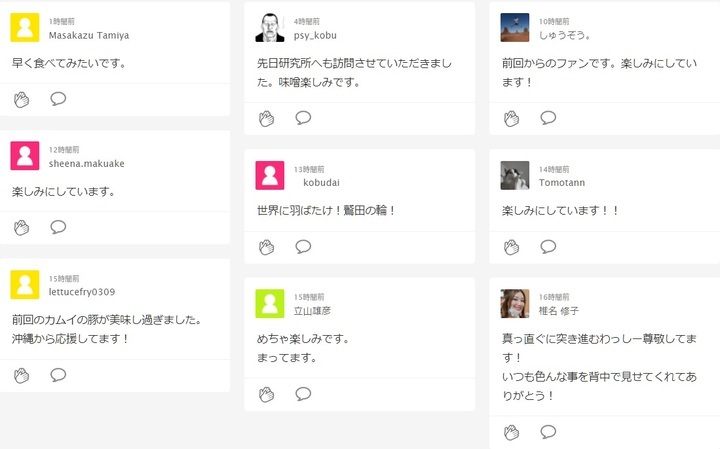Clap for 椎名 修子's comment
This screenshot has height=449, width=720.
512,432
